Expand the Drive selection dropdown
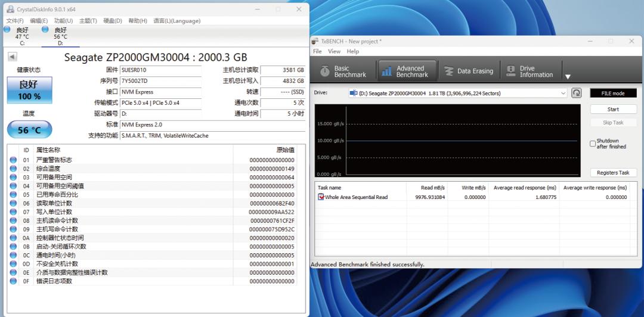This screenshot has width=644, height=317. coord(563,94)
